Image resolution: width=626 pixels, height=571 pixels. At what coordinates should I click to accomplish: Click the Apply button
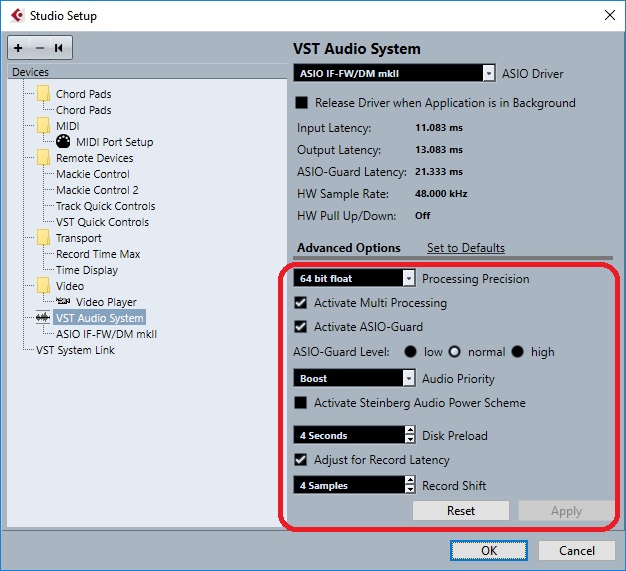566,511
